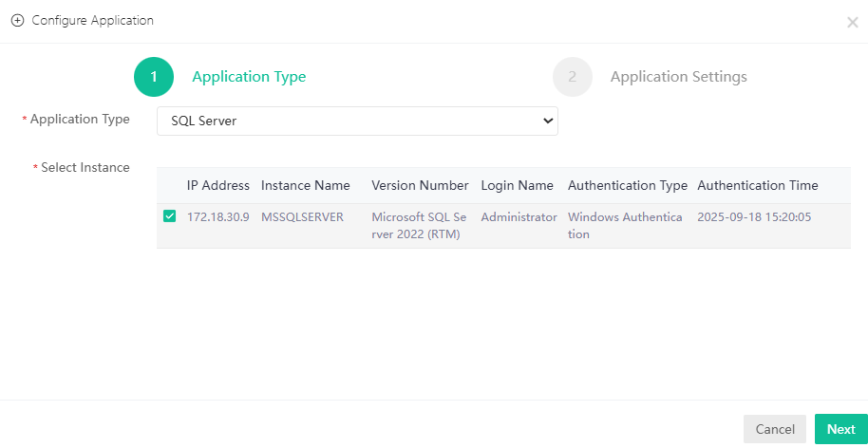868x448 pixels.
Task: Click the Microsoft SQL Server 2022 (RTM) cell
Action: pyautogui.click(x=419, y=226)
